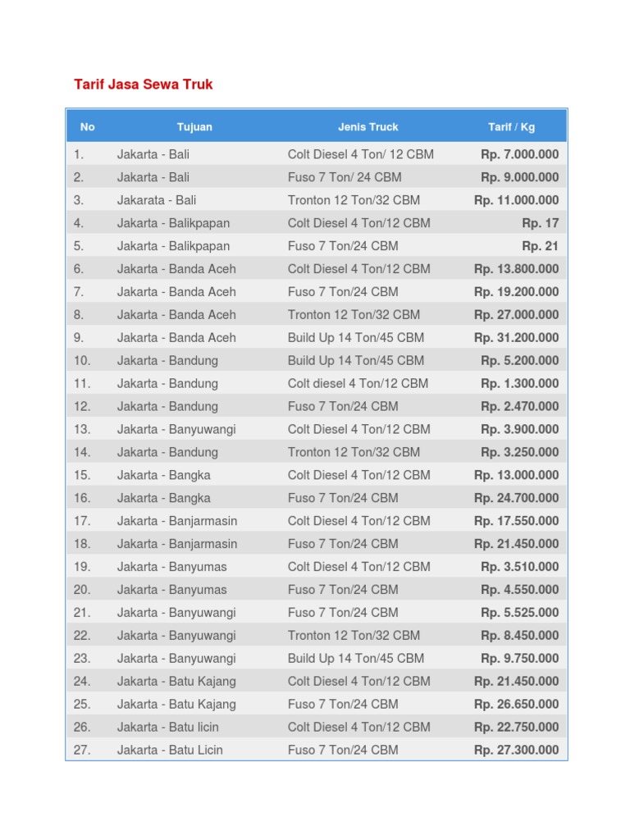Select the misspelled "Jakarata - Bali" destination cell

(x=157, y=200)
